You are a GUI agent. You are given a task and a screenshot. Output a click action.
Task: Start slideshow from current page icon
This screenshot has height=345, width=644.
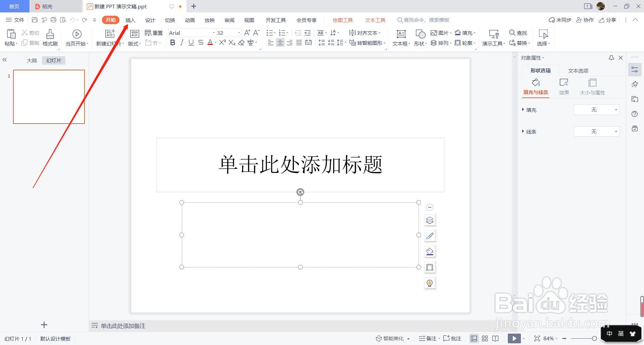[x=77, y=34]
